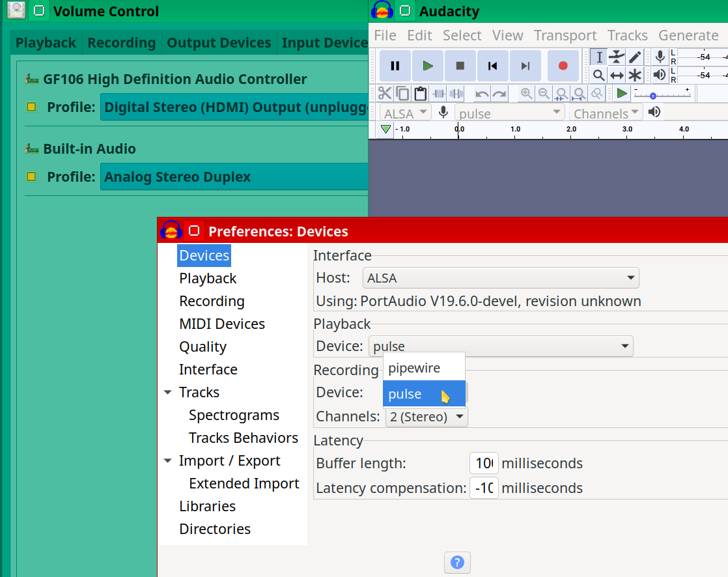Click the blue help question mark button

457,563
